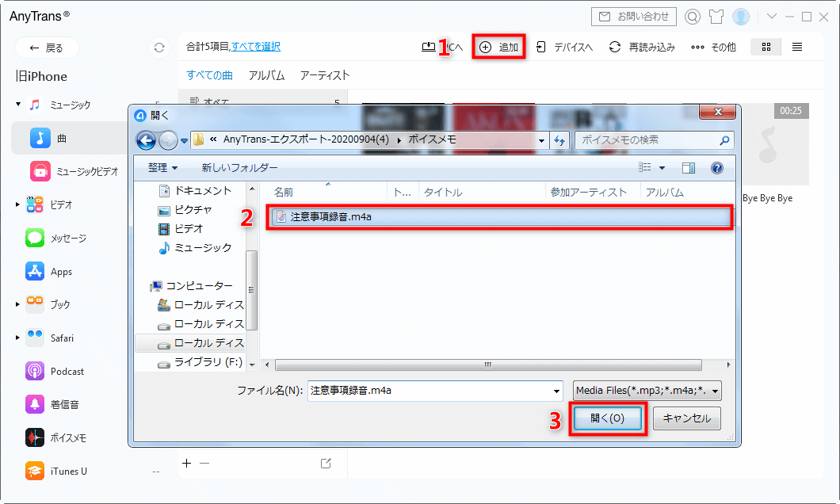The height and width of the screenshot is (504, 840).
Task: Open the view options dropdown in dialog
Action: click(x=662, y=168)
